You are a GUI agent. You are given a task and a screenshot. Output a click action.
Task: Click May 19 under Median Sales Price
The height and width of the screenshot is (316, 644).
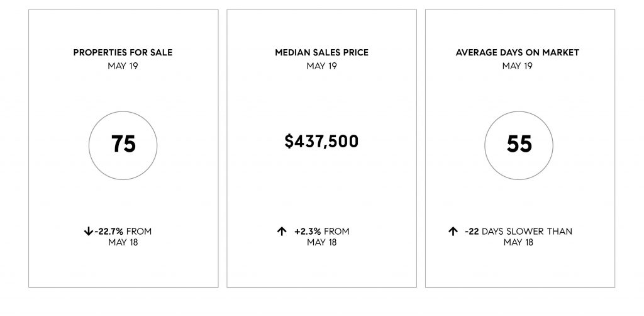click(x=321, y=65)
